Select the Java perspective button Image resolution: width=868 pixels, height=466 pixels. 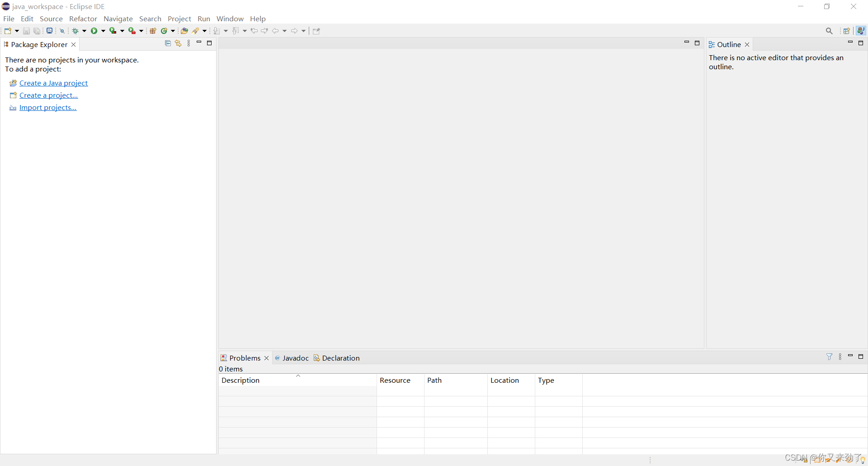pos(861,31)
